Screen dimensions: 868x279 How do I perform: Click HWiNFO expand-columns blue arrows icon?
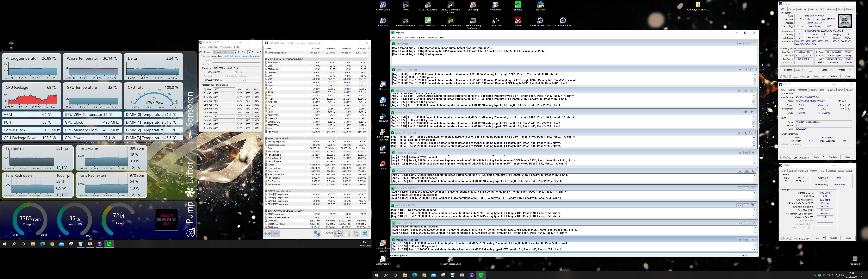click(x=268, y=233)
